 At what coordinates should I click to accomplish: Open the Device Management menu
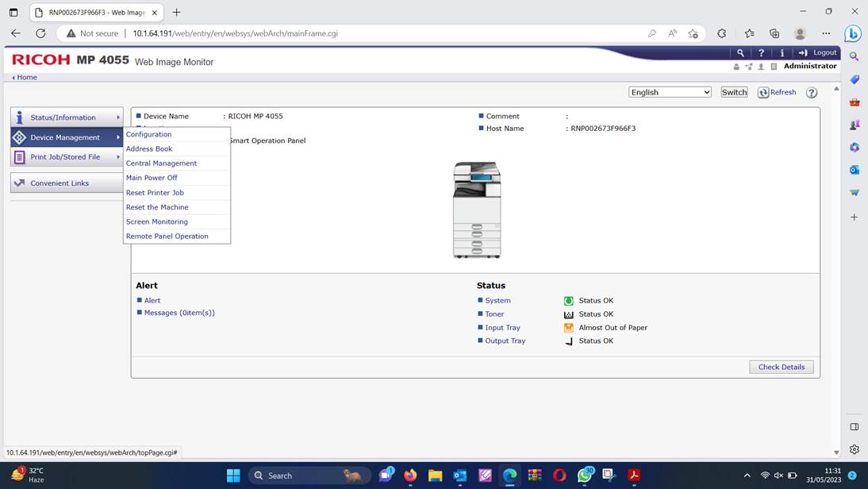(x=67, y=137)
